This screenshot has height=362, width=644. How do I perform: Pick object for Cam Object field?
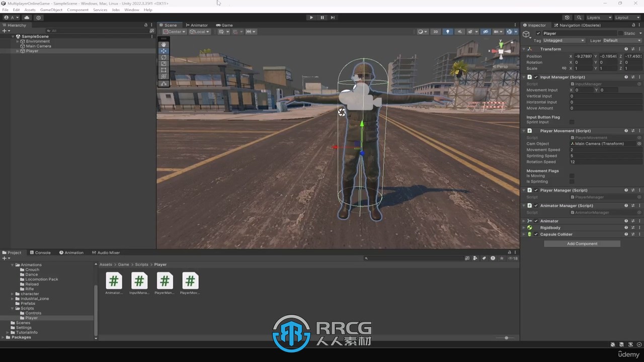[x=639, y=144]
